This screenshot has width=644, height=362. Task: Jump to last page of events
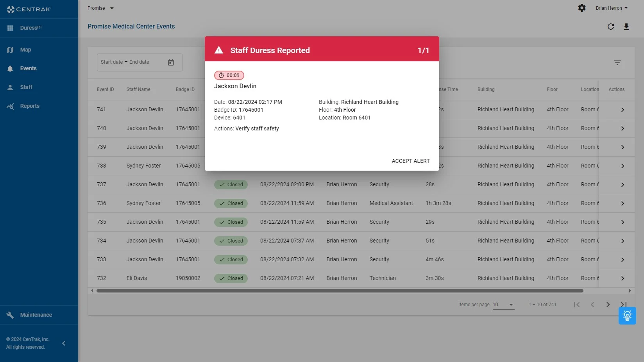coord(623,305)
